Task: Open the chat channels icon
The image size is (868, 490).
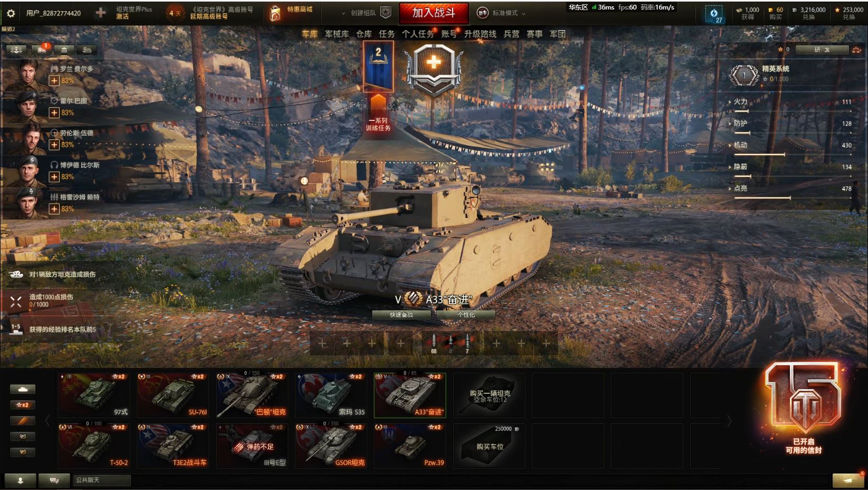Action: [x=54, y=480]
